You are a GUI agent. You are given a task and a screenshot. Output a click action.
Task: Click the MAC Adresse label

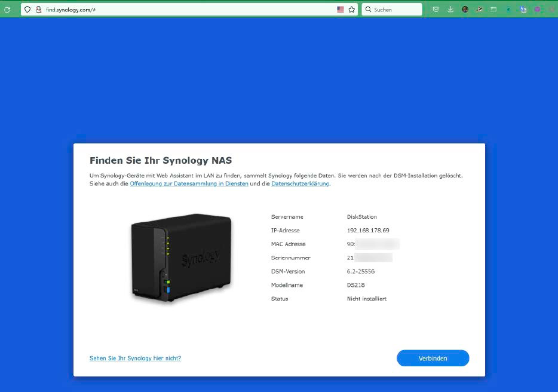coord(288,244)
